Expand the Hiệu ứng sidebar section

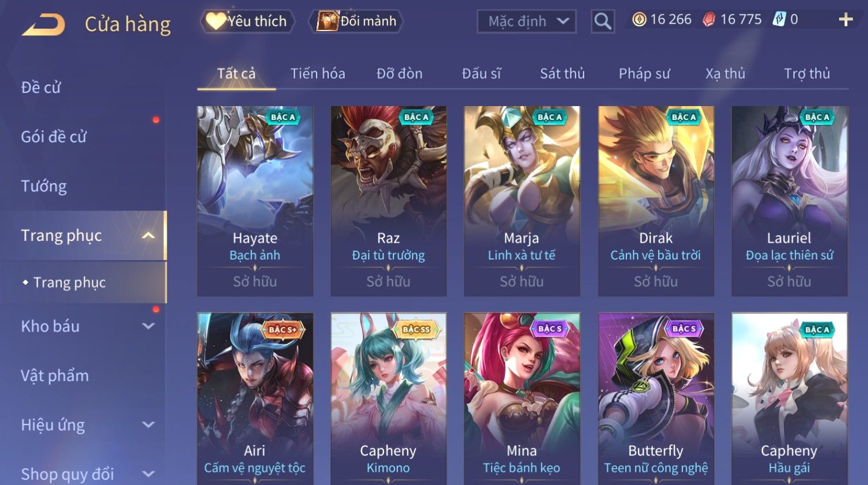click(x=148, y=425)
